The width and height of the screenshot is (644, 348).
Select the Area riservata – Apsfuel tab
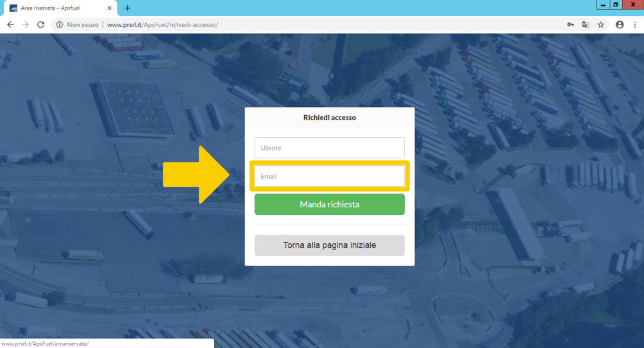pos(60,8)
